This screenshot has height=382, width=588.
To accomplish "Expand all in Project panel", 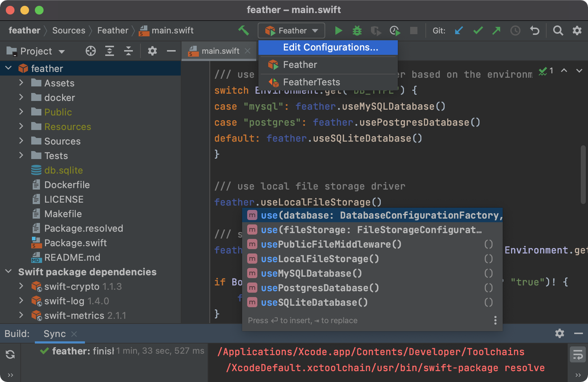I will 110,51.
